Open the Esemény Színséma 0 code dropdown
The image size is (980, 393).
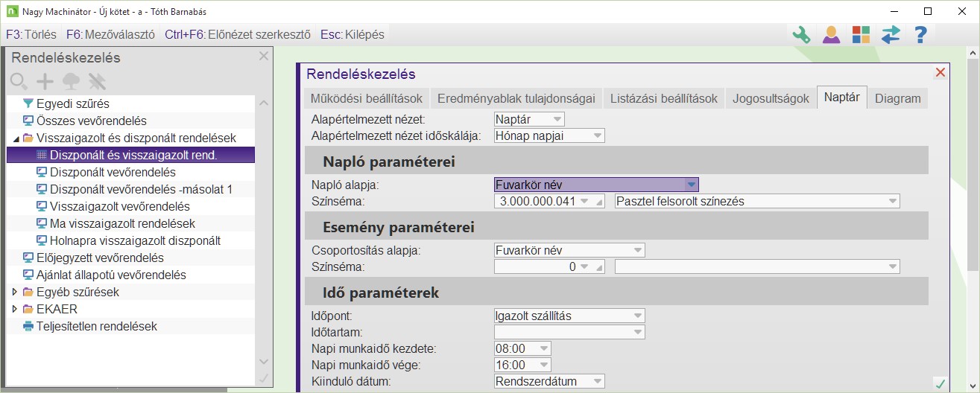583,266
